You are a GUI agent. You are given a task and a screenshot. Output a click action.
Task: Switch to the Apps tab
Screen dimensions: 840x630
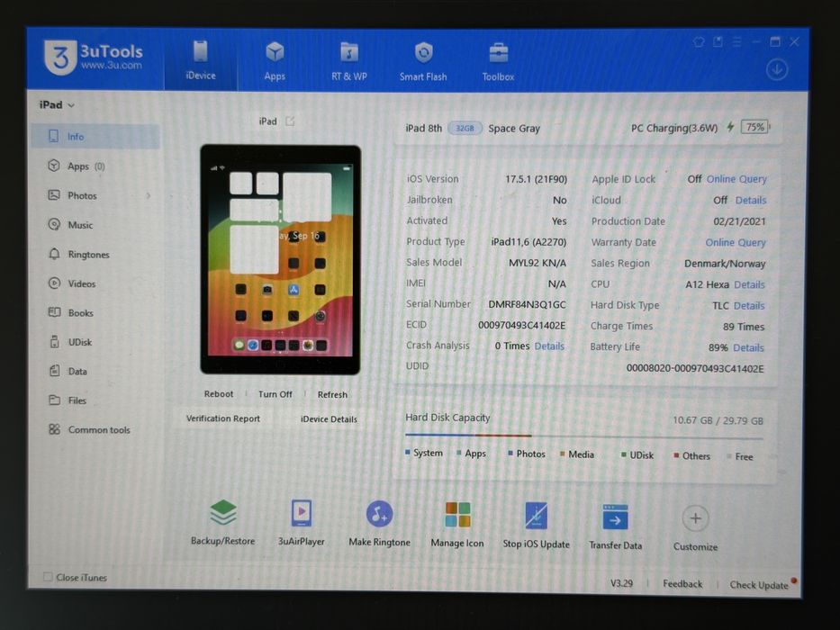(x=275, y=61)
